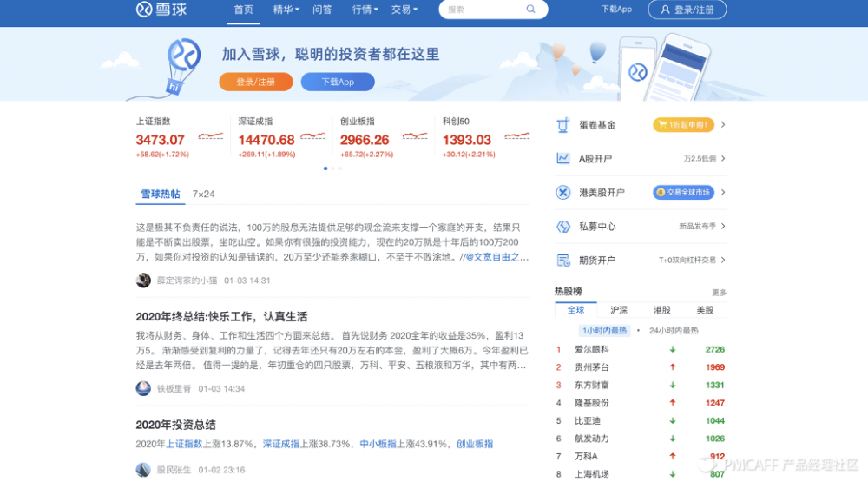This screenshot has width=868, height=482.
Task: Click T+0双向杠杆交易 label
Action: coord(687,261)
